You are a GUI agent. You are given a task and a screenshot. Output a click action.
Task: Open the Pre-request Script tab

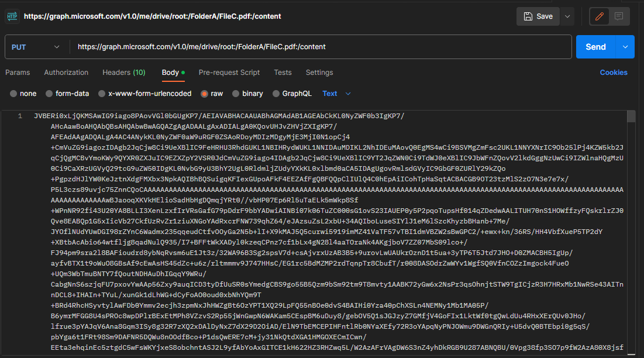click(229, 73)
